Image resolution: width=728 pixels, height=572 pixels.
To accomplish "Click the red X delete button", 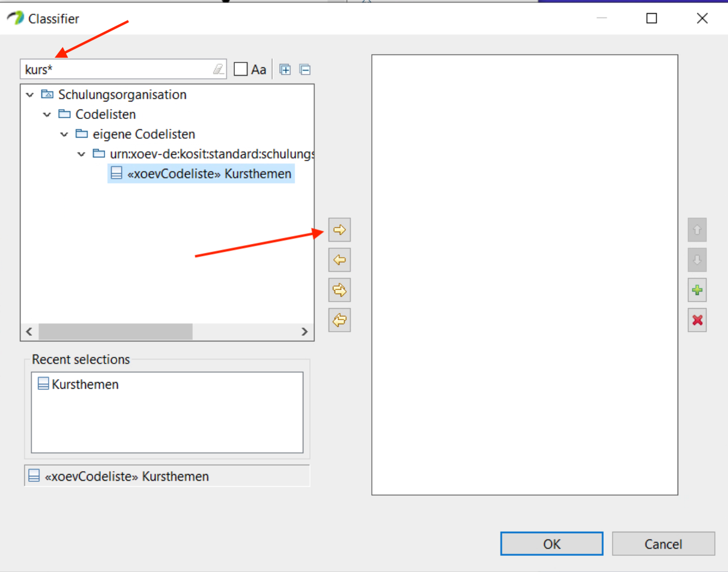I will click(697, 320).
